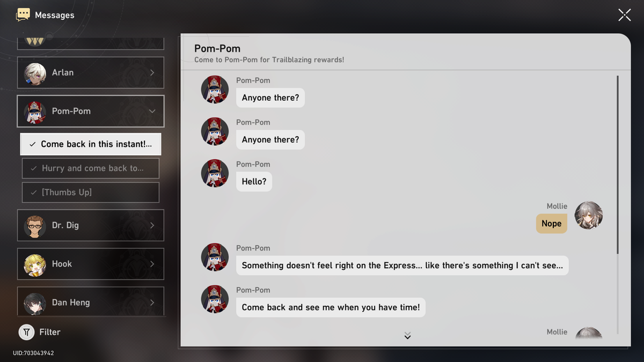Viewport: 644px width, 362px height.
Task: Open Arlan's conversation avatar
Action: point(35,73)
